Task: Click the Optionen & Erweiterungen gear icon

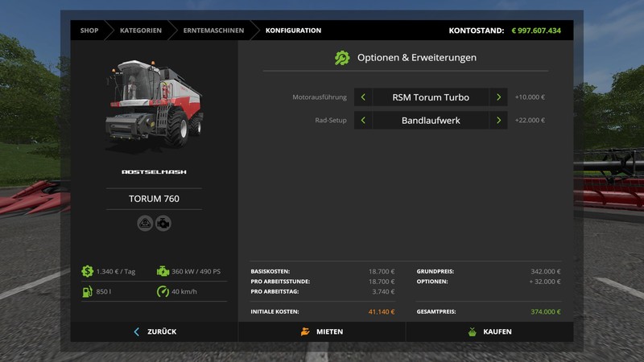Action: pyautogui.click(x=342, y=58)
